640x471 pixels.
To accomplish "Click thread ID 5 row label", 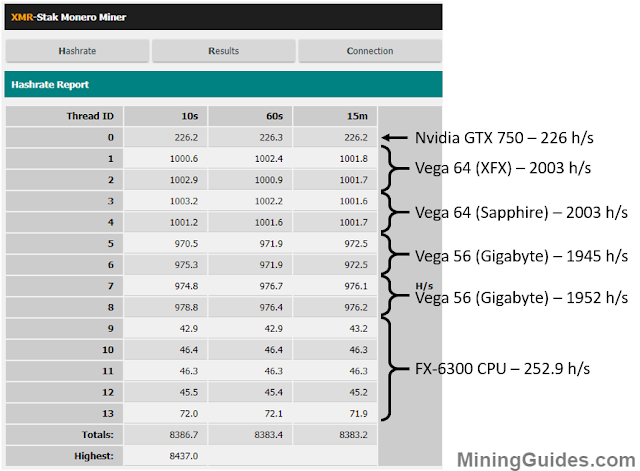I will coord(111,244).
